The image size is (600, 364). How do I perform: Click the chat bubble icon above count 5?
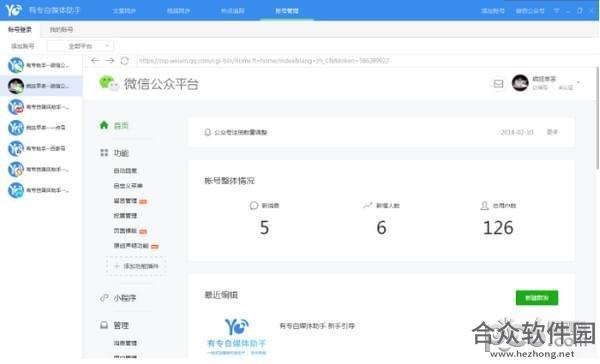coord(254,206)
